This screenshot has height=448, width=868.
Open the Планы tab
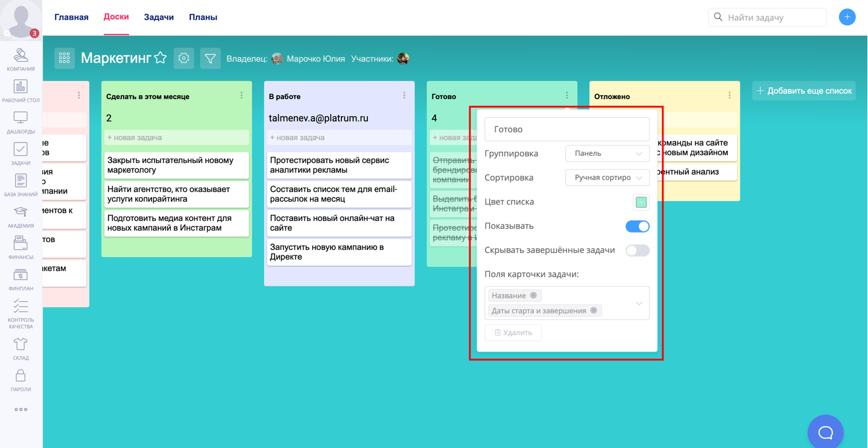(203, 18)
